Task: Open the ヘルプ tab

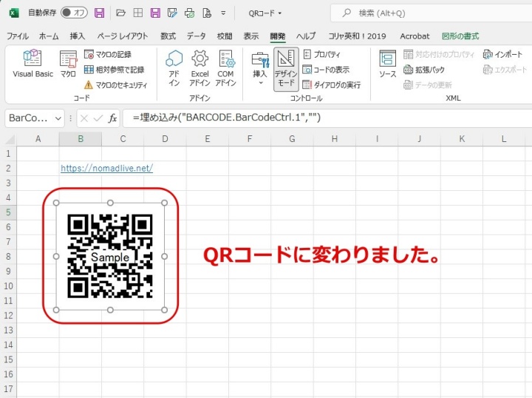Action: pyautogui.click(x=306, y=36)
